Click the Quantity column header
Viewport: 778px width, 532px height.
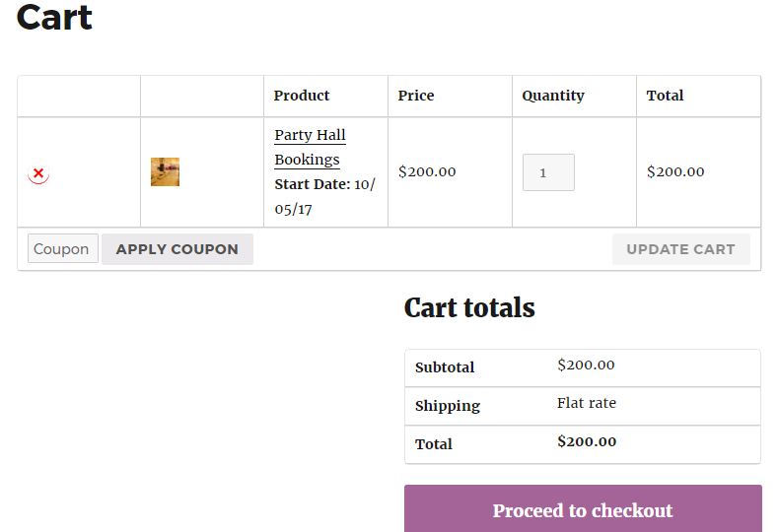pos(553,96)
